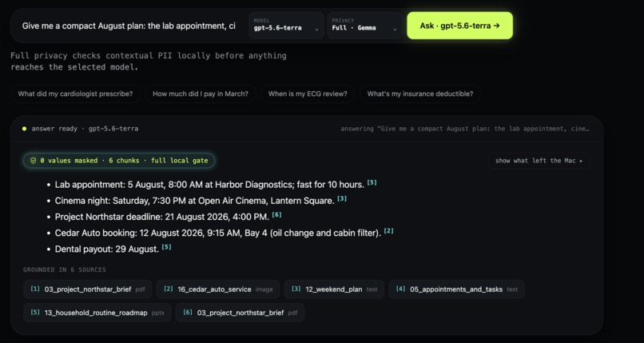The width and height of the screenshot is (644, 343).
Task: Select suggestion When is my ECG review?
Action: [308, 94]
